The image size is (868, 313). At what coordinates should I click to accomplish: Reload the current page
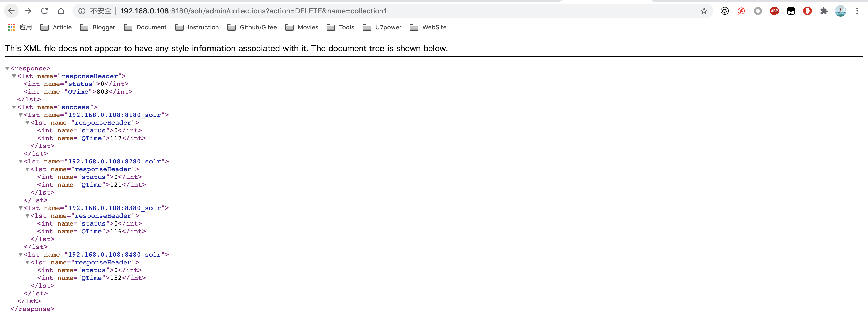[x=44, y=11]
